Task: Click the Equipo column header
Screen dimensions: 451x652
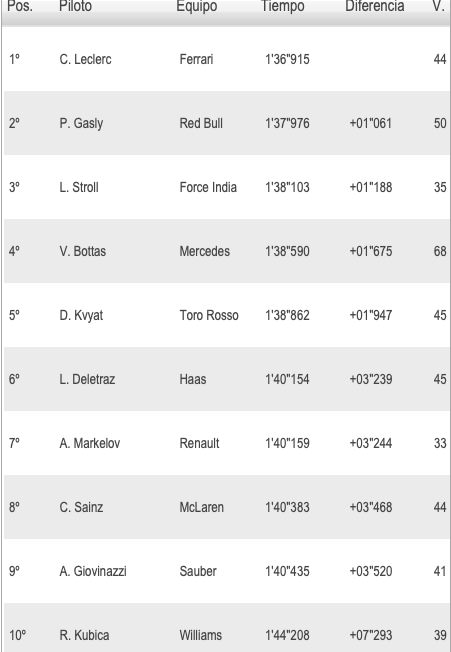Action: coord(197,6)
